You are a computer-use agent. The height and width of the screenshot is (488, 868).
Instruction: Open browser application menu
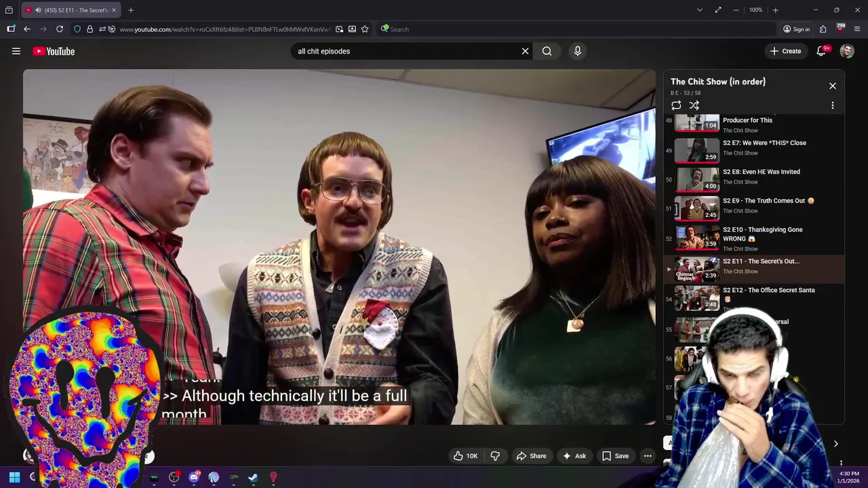[x=857, y=29]
